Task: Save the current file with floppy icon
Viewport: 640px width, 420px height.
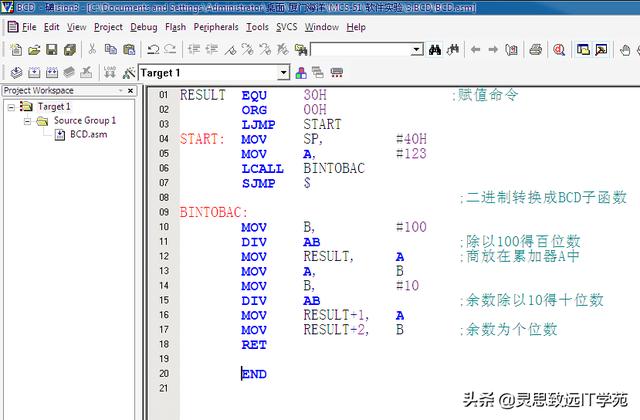Action: [52, 50]
